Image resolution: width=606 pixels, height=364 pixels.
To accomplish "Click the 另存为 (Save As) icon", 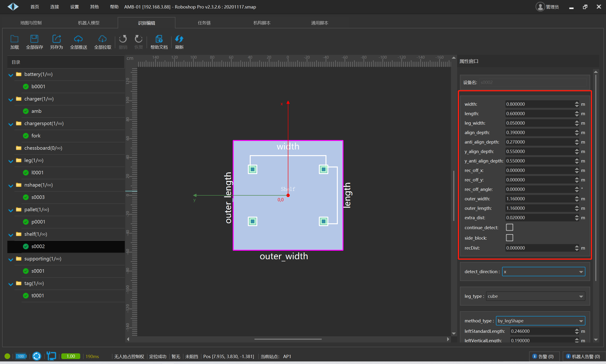I will (x=56, y=39).
